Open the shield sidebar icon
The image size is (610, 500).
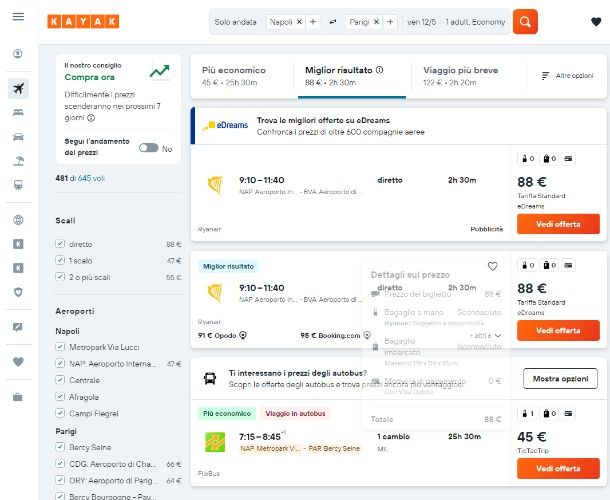click(18, 292)
